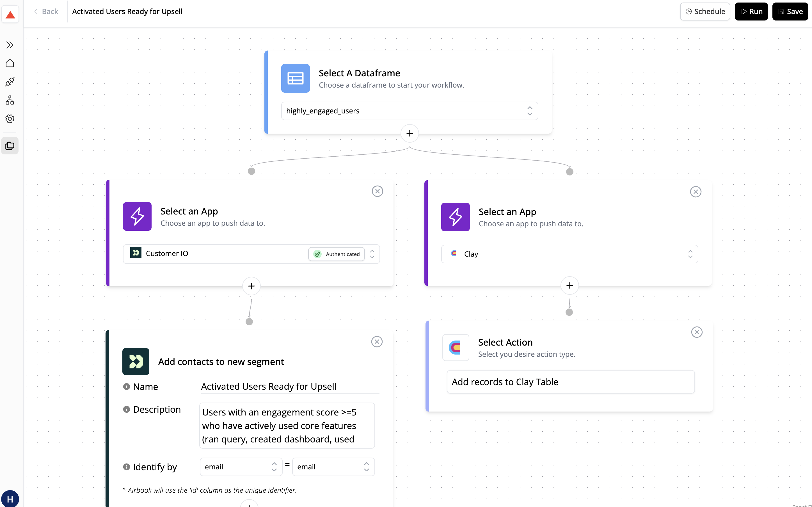Remove the Add contacts to new segment node
The width and height of the screenshot is (812, 507).
tap(376, 342)
